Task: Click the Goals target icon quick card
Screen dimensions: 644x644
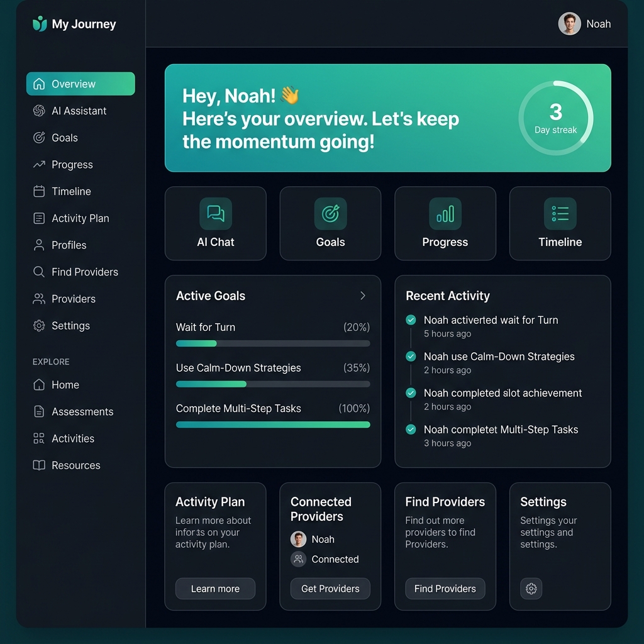Action: point(330,213)
